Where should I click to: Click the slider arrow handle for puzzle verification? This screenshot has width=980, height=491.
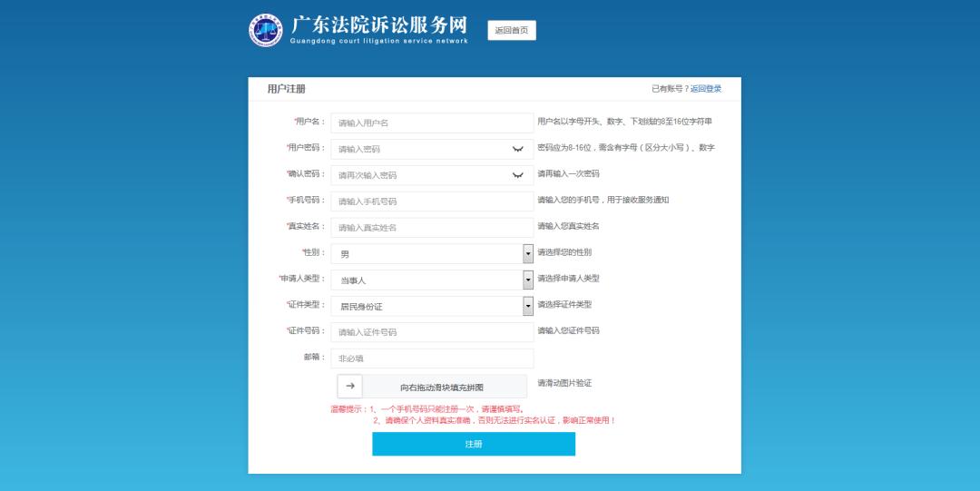[350, 387]
